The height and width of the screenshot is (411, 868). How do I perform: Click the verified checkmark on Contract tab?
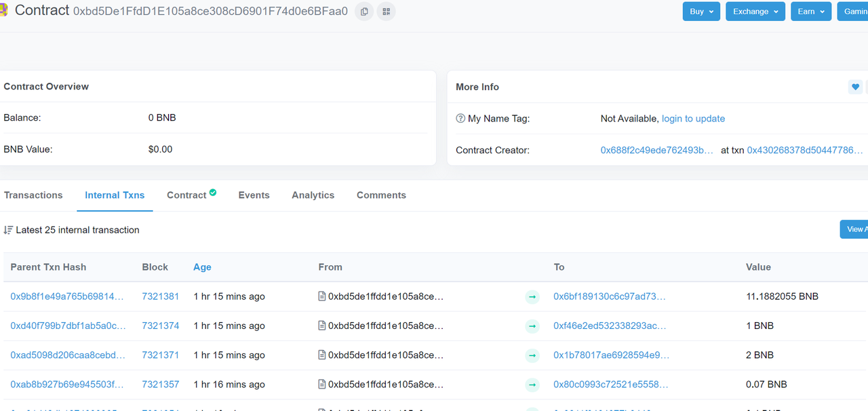point(213,193)
